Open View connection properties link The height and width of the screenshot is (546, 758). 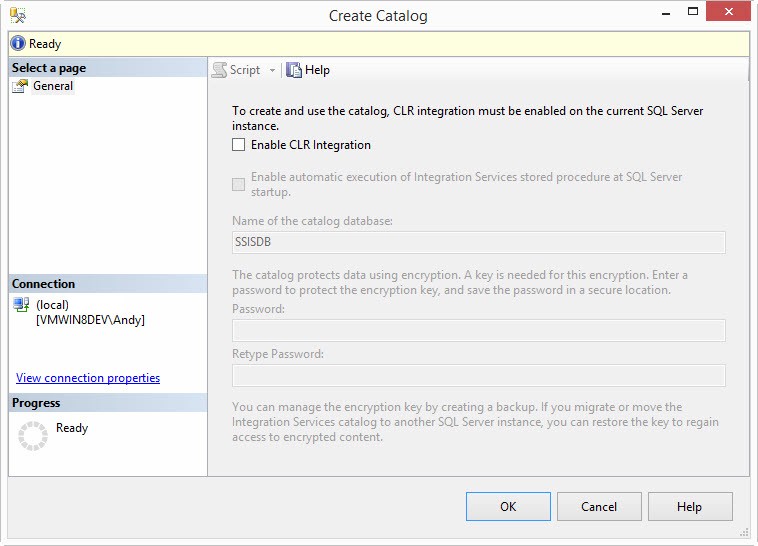pos(88,378)
